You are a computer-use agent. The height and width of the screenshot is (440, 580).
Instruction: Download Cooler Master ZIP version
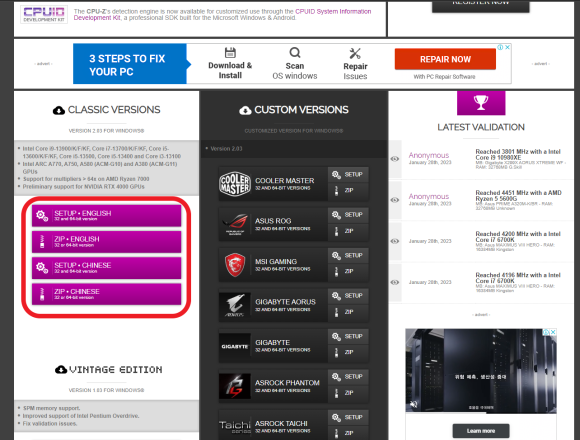[348, 191]
